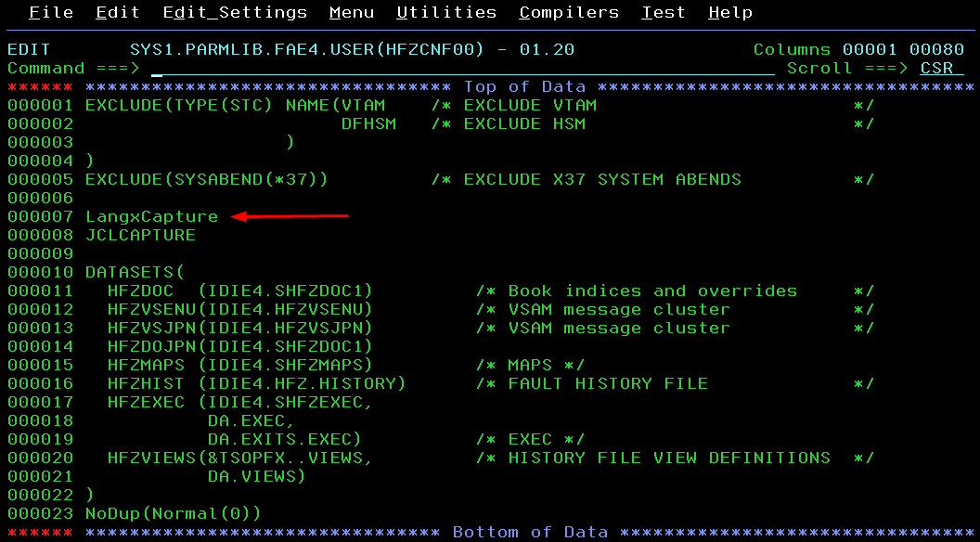Click the NoDup(Normal(0)) statement
The height and width of the screenshot is (542, 980).
174,514
